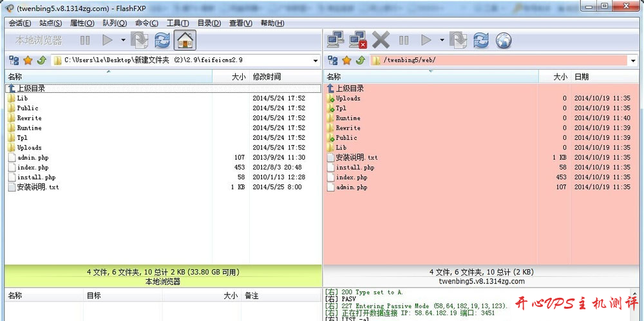Sort remote files by 名称 column
Viewport: 644px width, 321px height.
pos(431,77)
